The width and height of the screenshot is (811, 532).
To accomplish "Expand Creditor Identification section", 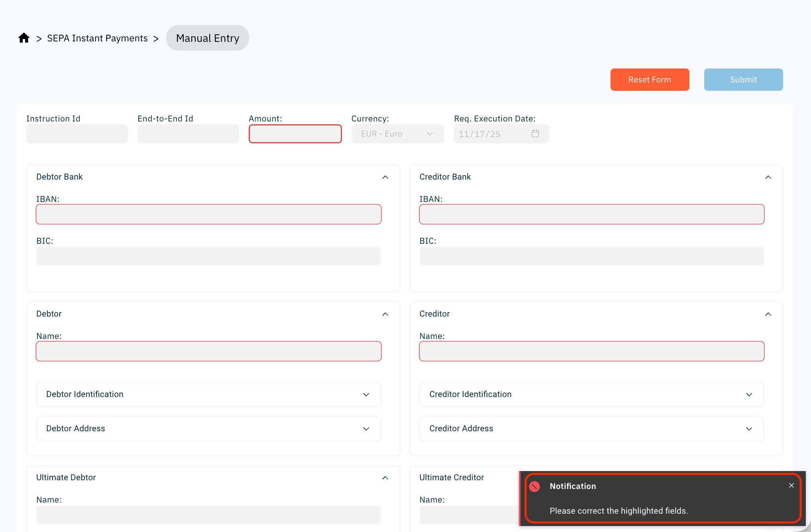I will pos(749,395).
